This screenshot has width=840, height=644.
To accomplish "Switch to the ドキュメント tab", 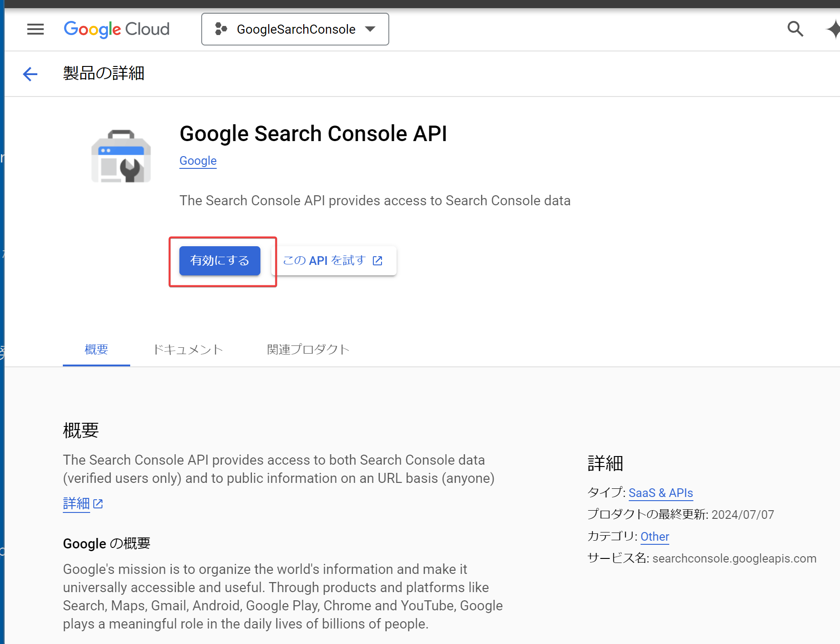I will pyautogui.click(x=188, y=349).
